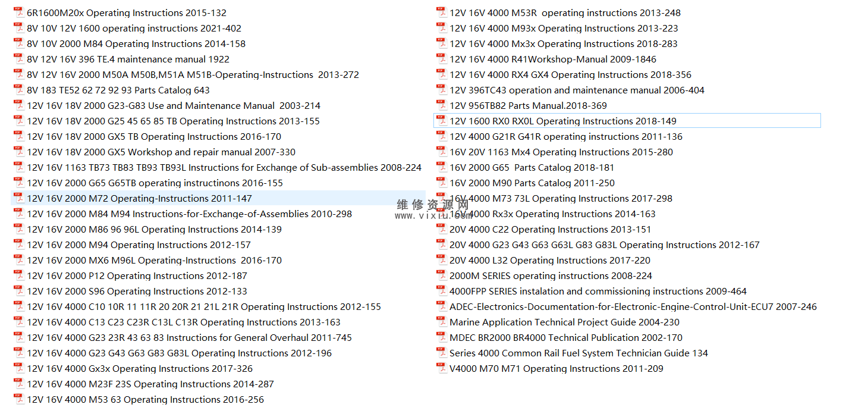
Task: Select 12V 16V 2000 M72 Operating-Instructions file
Action: (139, 199)
